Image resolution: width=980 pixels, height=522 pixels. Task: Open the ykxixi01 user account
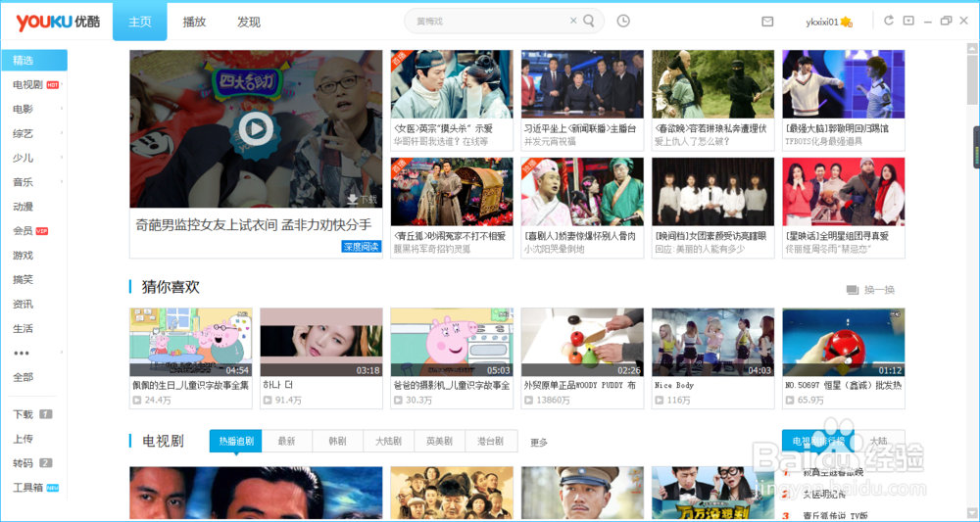pyautogui.click(x=822, y=22)
